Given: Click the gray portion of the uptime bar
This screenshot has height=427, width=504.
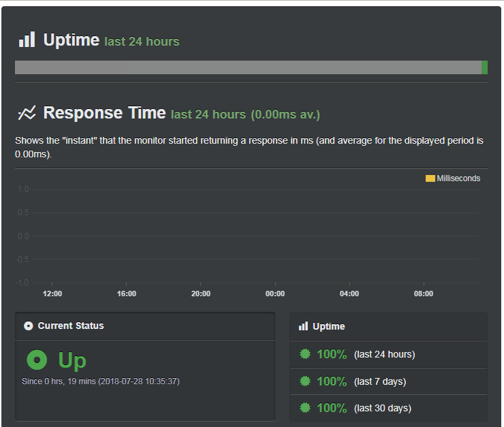Looking at the screenshot, I should [248, 67].
